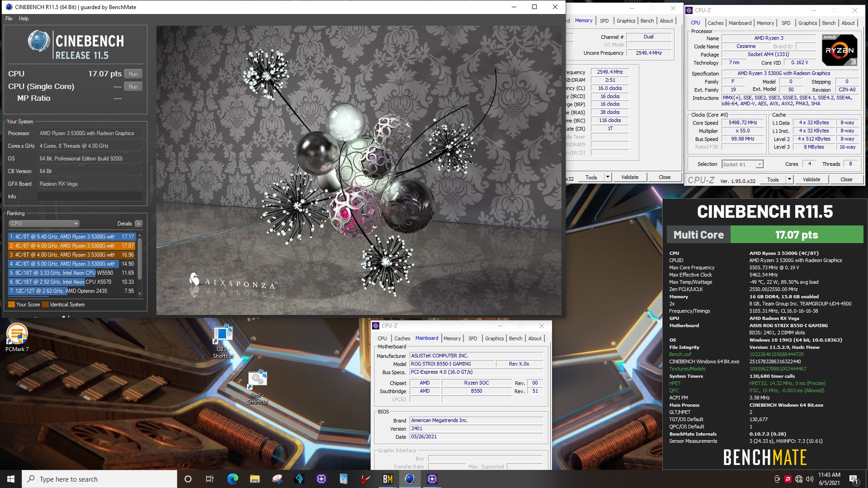
Task: Expand Tools dropdown arrow in memory CPU-Z
Action: [608, 177]
